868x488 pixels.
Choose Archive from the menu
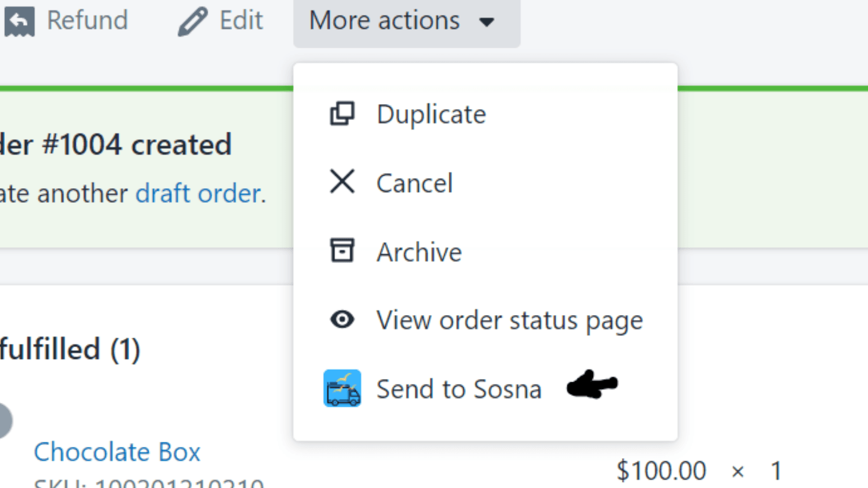[x=419, y=251]
